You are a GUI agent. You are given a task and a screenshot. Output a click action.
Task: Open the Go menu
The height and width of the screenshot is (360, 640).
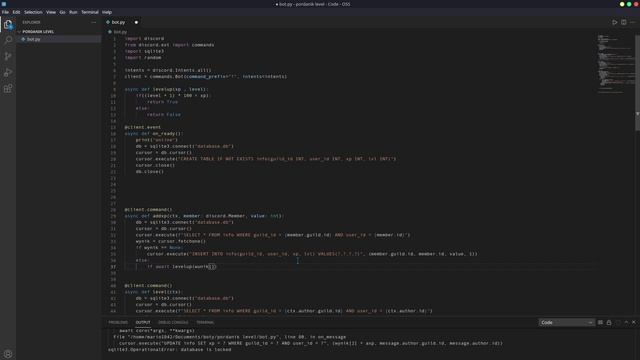(62, 12)
